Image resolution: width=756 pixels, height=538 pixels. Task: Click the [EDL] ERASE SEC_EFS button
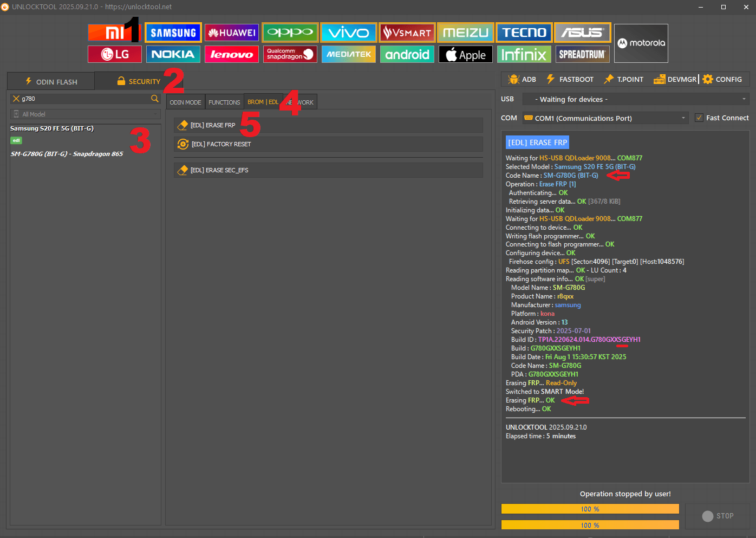pyautogui.click(x=328, y=170)
